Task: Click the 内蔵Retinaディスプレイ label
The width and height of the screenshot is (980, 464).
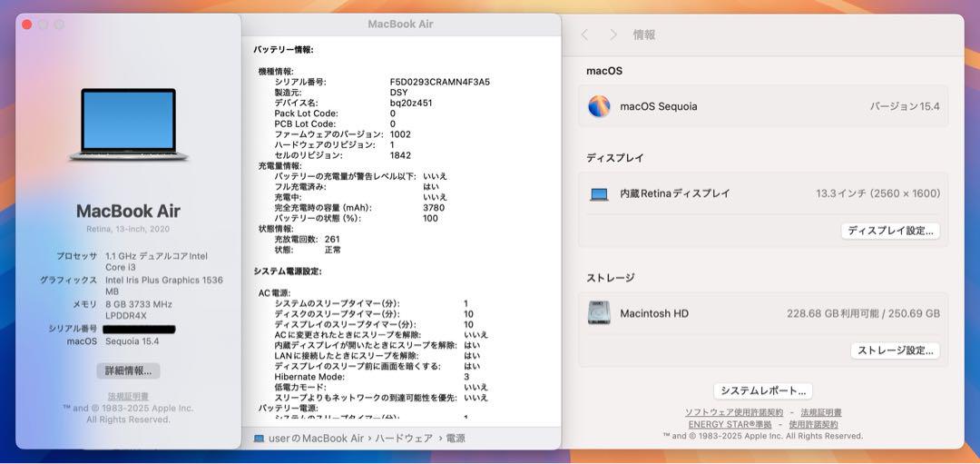Action: (675, 193)
